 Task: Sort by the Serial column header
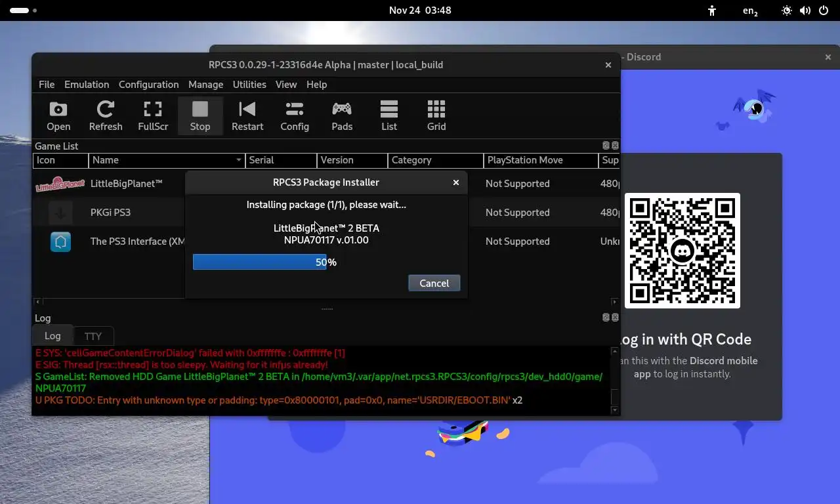point(281,160)
